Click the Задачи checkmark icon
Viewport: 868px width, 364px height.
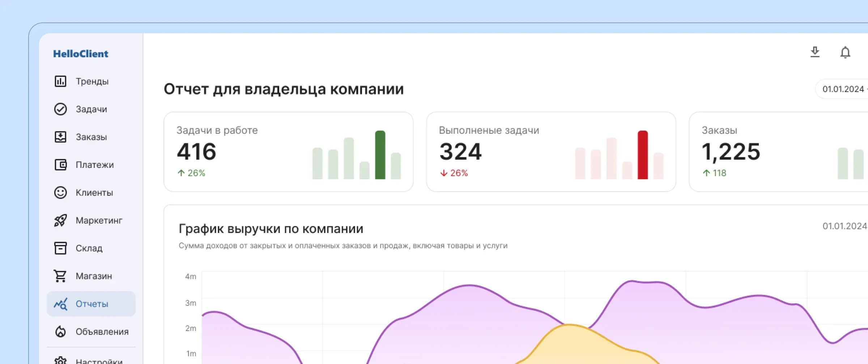[60, 109]
